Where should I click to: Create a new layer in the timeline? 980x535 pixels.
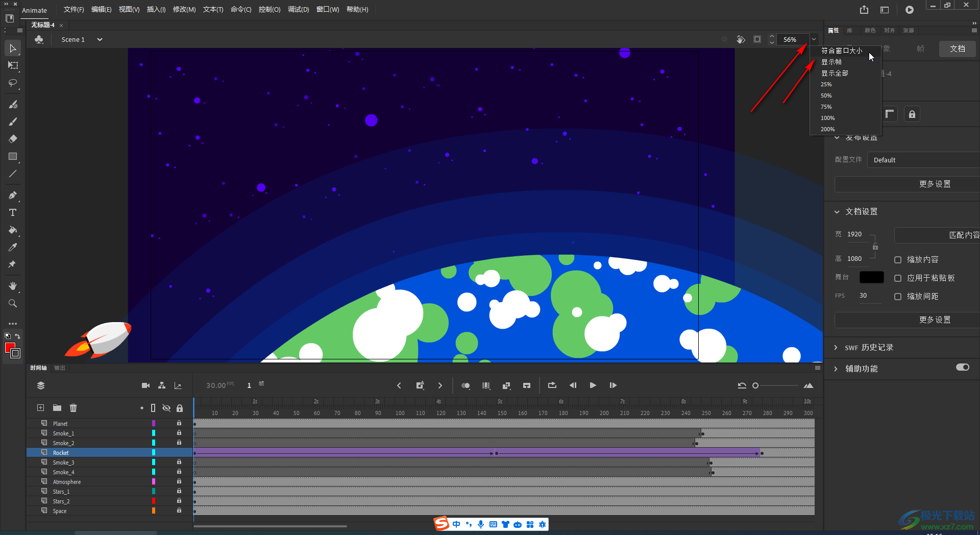[40, 408]
